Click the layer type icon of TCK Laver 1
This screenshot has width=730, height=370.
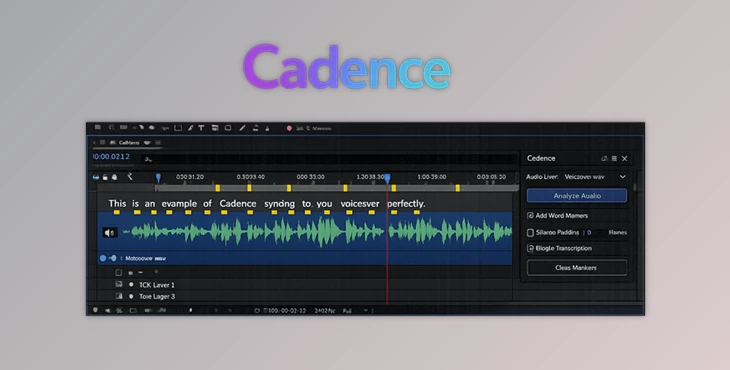click(x=119, y=284)
